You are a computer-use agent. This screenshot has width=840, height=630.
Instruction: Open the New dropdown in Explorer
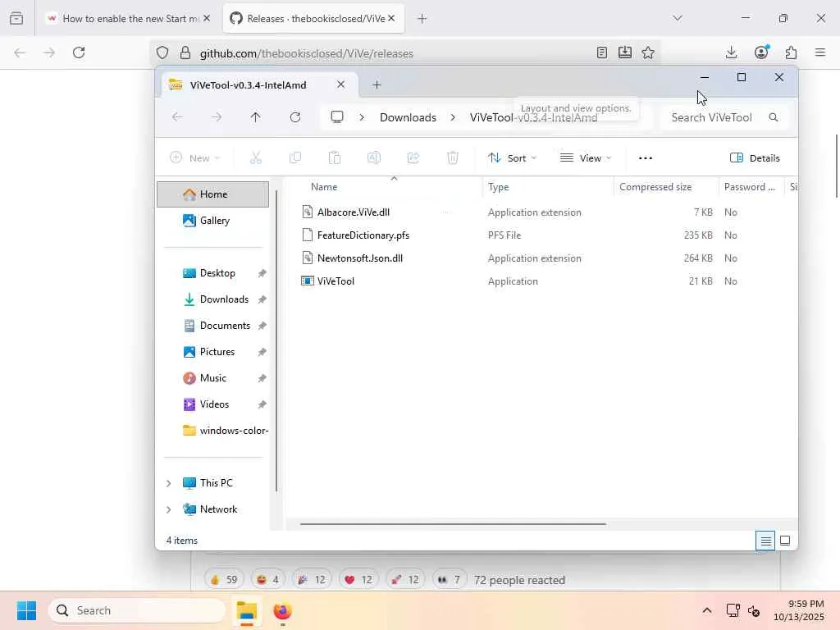point(194,158)
